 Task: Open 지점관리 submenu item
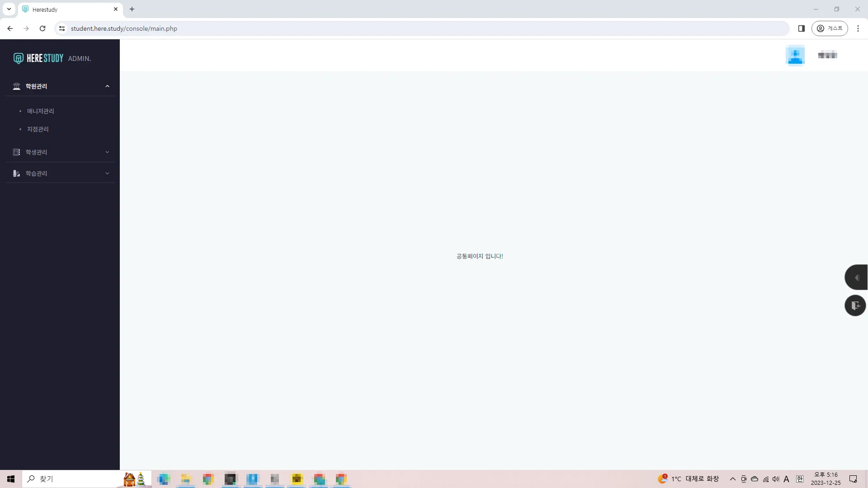pos(38,129)
